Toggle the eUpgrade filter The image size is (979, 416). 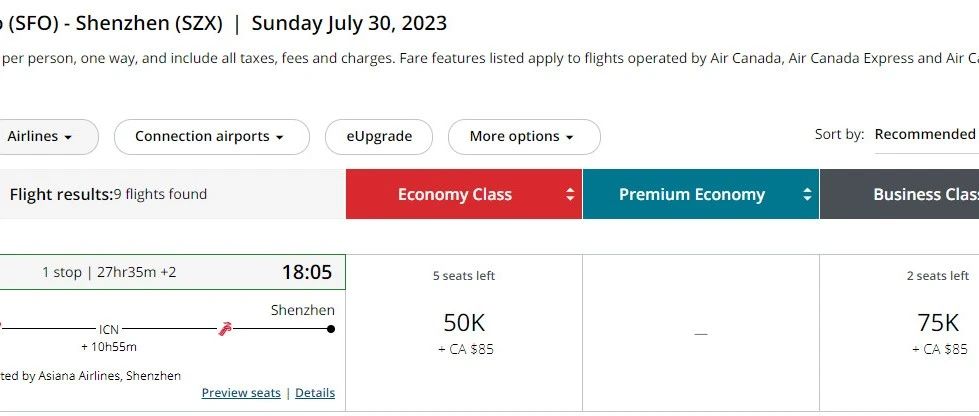pos(378,137)
